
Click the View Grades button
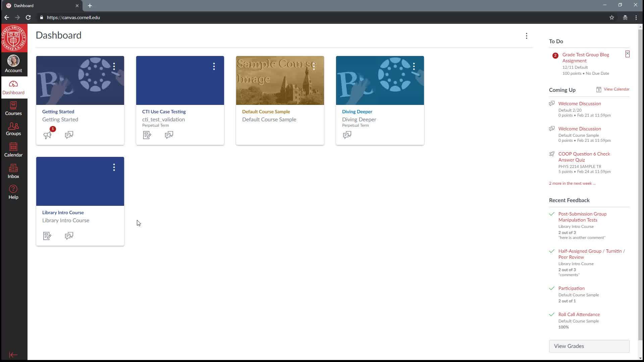[589, 346]
